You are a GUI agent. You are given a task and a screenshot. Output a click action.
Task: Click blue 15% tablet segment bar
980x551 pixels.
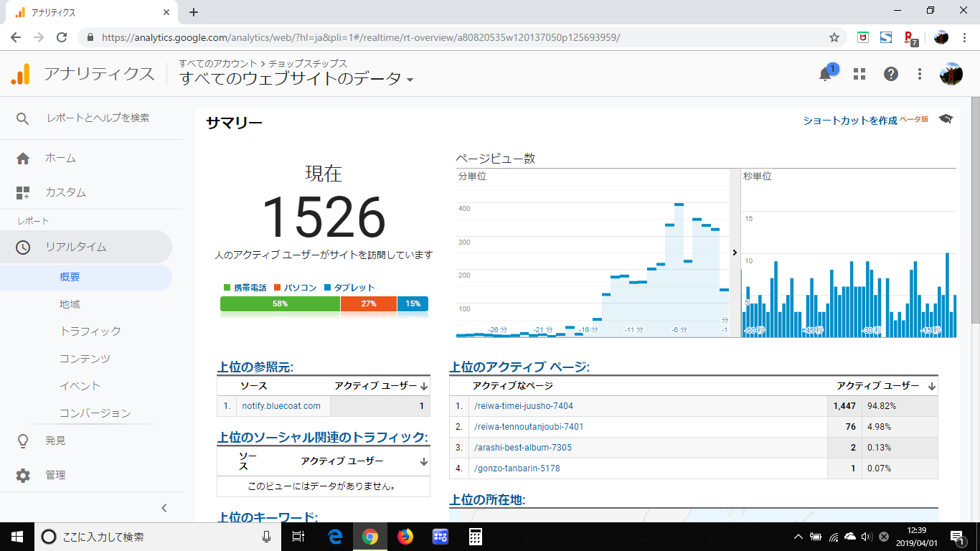click(413, 303)
